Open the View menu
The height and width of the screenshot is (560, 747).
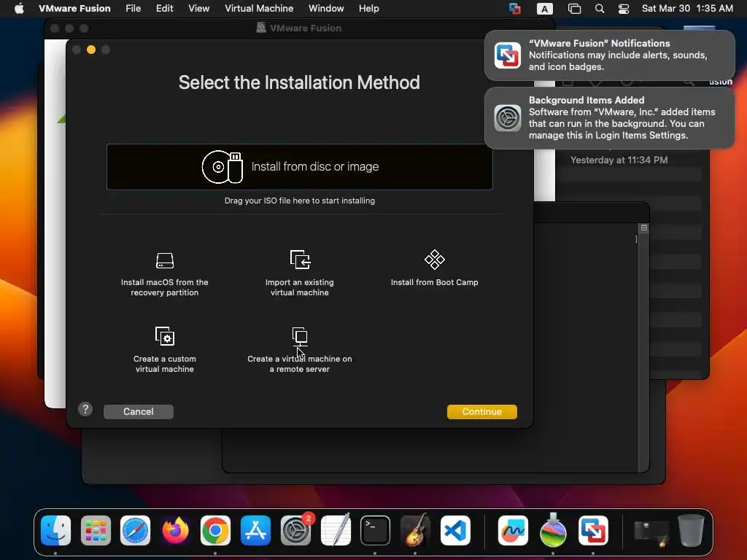click(x=198, y=8)
